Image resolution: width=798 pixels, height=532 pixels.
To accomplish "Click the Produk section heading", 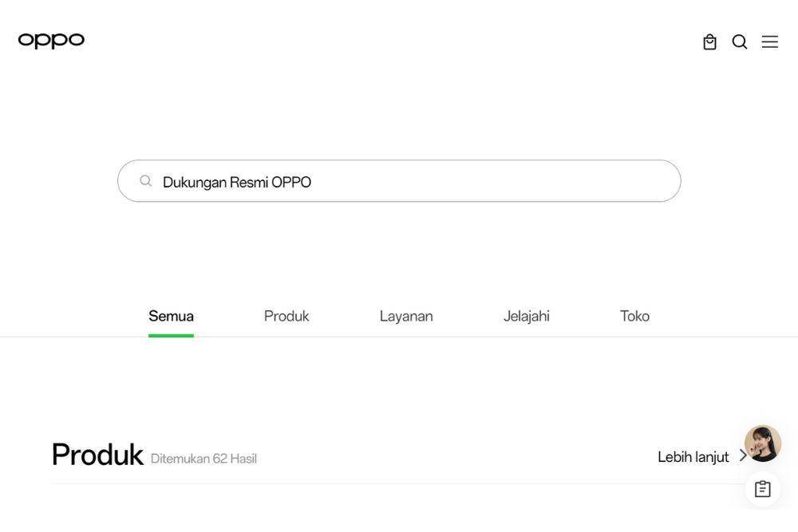I will point(97,454).
